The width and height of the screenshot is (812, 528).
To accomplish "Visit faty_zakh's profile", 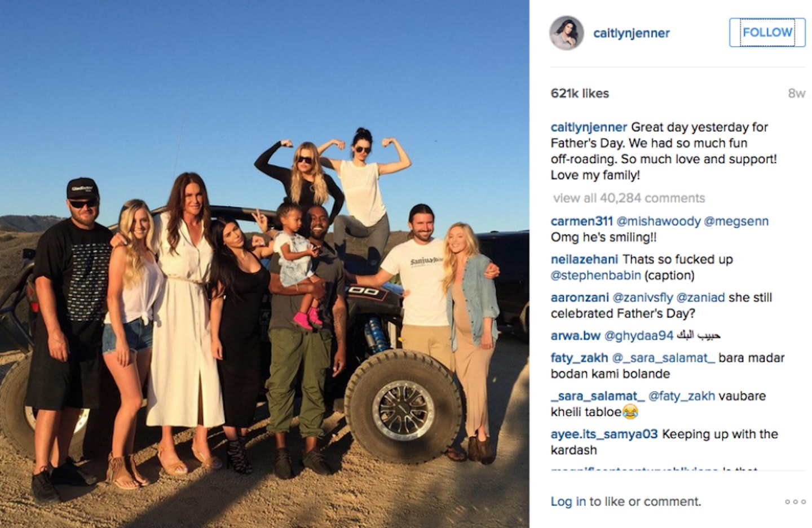I will [x=579, y=358].
